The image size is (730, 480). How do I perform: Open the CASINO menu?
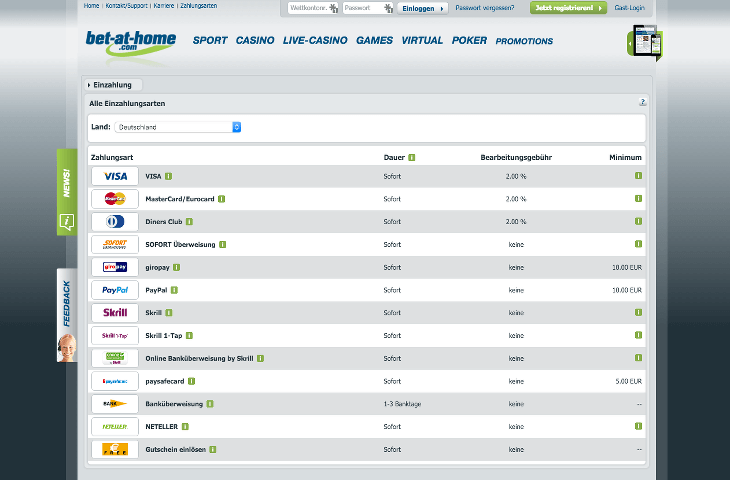coord(255,41)
